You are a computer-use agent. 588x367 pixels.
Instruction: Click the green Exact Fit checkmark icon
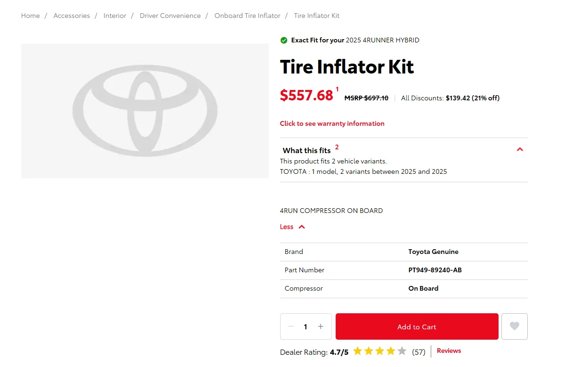[x=284, y=40]
